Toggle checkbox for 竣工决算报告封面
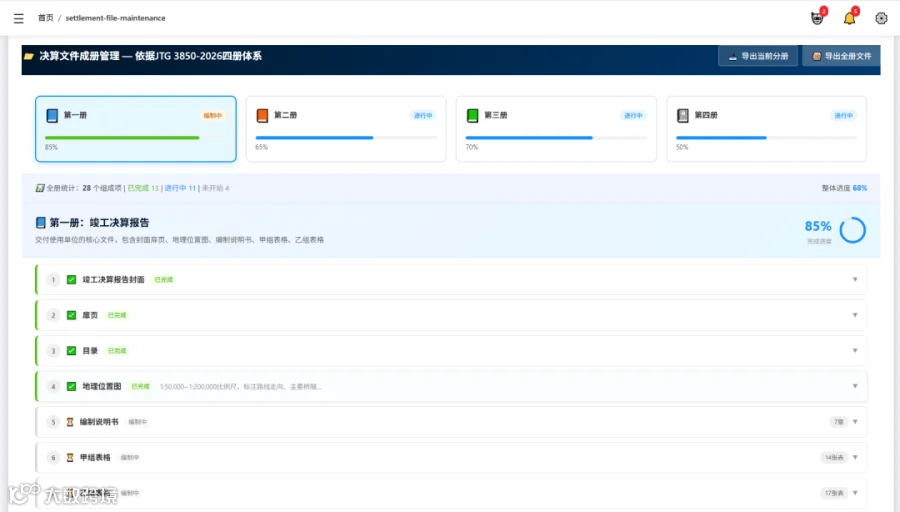The height and width of the screenshot is (512, 900). [x=71, y=280]
